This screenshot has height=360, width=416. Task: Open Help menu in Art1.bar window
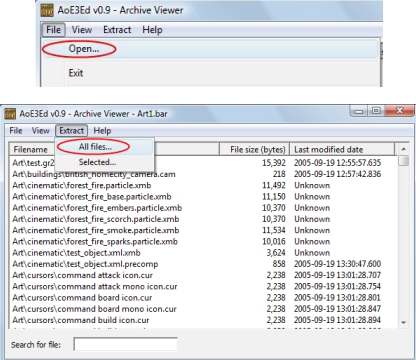[102, 131]
